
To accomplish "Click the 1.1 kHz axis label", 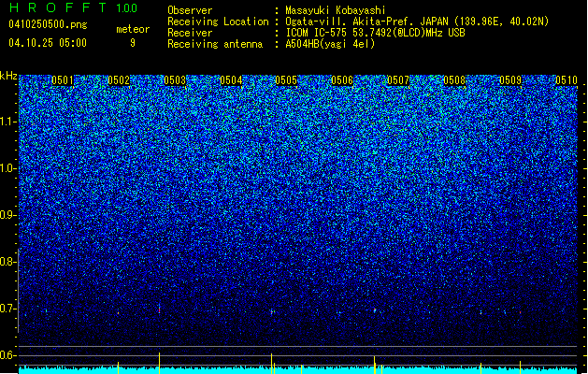I will (8, 122).
